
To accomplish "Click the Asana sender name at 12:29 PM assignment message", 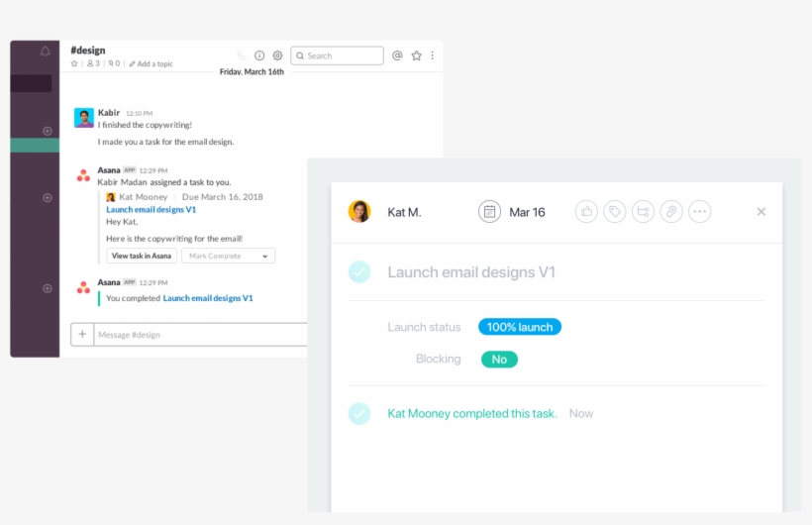I will coord(109,170).
